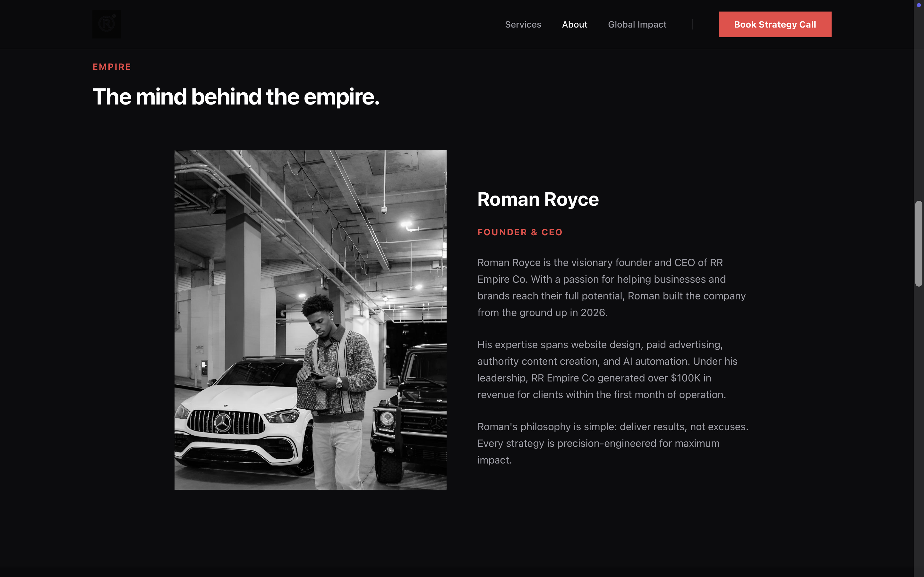Click the paragraph mentioning 2026
Screen dimensions: 924x577
[611, 287]
